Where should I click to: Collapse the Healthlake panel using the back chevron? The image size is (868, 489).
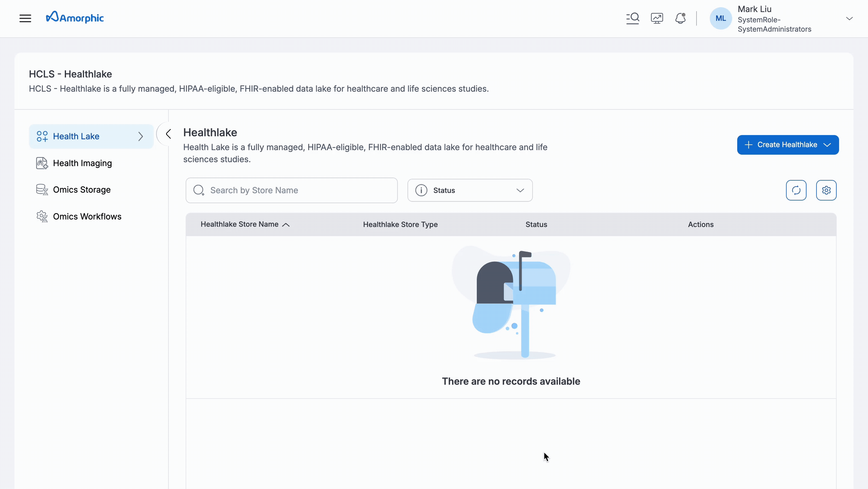pos(168,134)
